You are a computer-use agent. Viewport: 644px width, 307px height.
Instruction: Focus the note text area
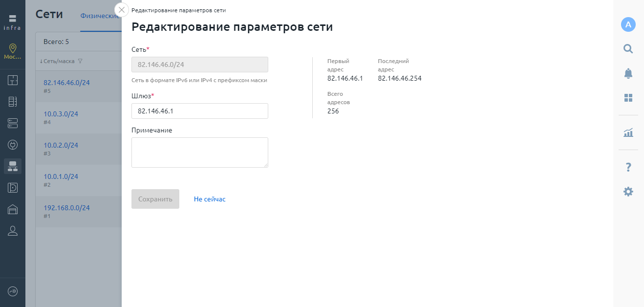tap(200, 153)
